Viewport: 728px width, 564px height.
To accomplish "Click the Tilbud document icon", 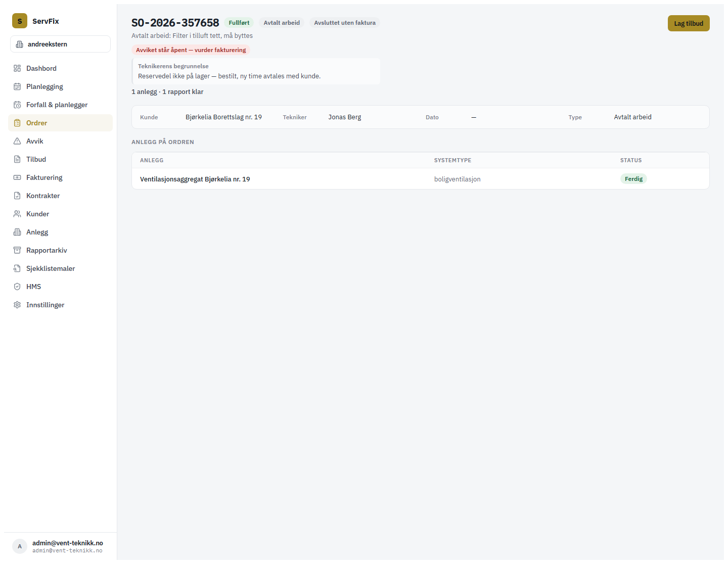I will (17, 159).
